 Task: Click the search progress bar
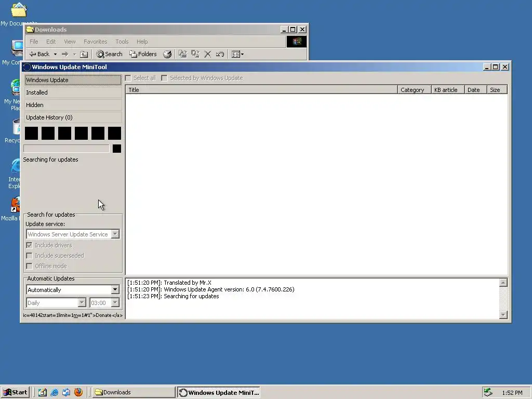pyautogui.click(x=66, y=148)
